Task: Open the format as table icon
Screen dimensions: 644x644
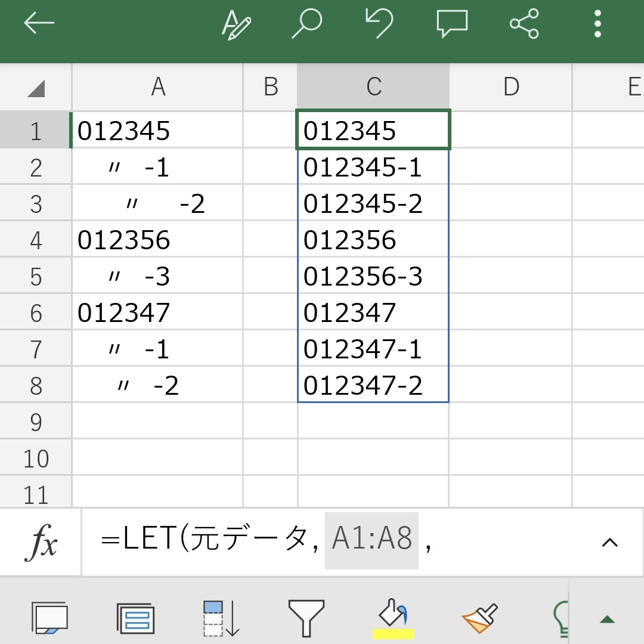Action: pyautogui.click(x=136, y=618)
